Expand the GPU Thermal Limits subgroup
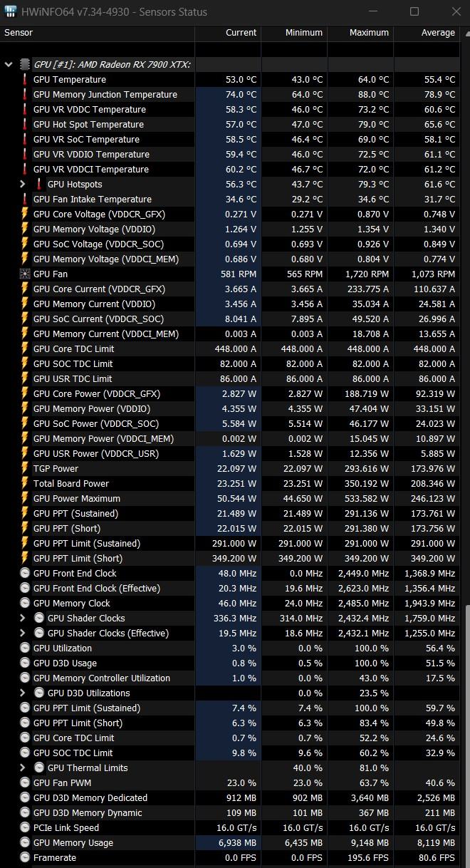The image size is (470, 868). click(x=23, y=768)
